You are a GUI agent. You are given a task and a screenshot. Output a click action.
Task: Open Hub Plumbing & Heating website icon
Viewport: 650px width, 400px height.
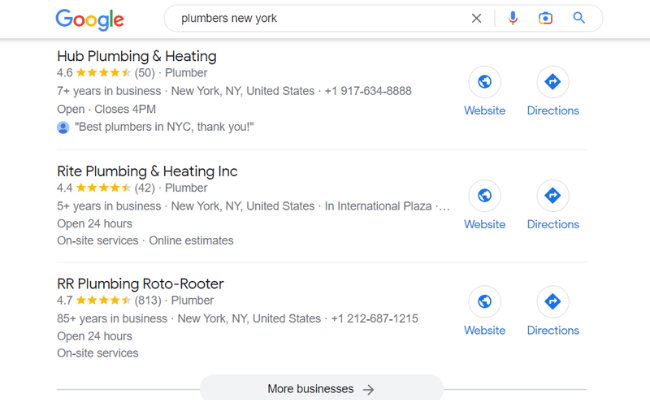coord(485,82)
